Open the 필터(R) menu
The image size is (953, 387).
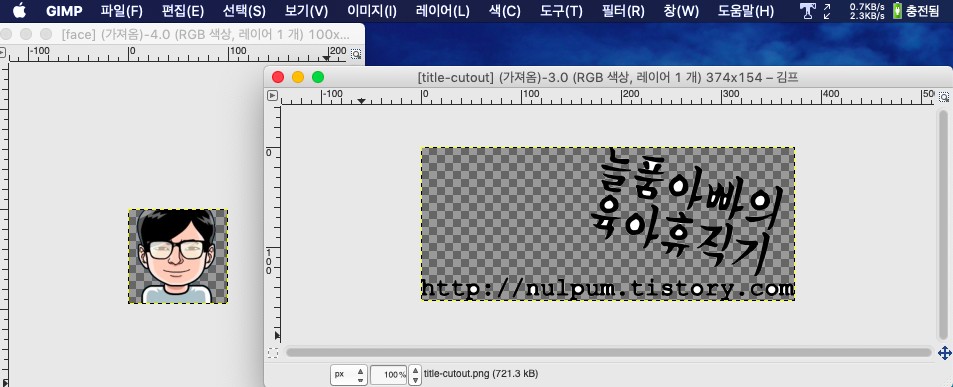[623, 11]
